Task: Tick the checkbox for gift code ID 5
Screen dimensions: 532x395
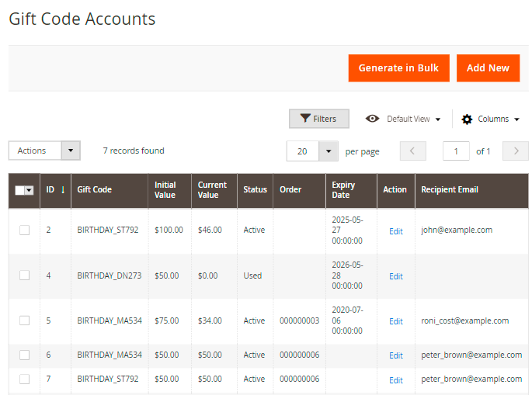Action: point(24,321)
